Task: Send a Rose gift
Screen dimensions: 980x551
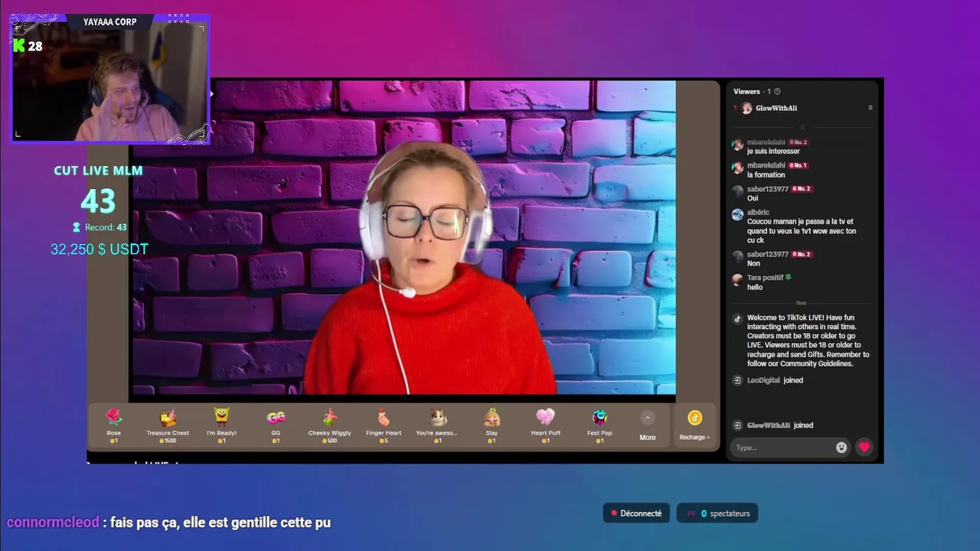Action: click(113, 425)
